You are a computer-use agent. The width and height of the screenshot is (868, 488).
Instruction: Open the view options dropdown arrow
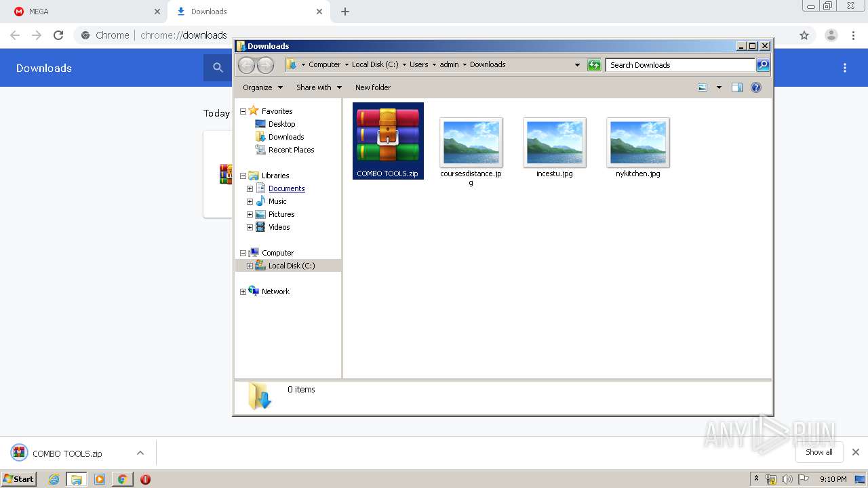(x=719, y=87)
